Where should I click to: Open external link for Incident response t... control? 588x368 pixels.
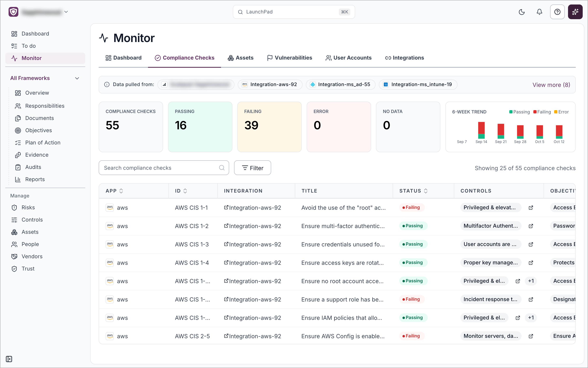pyautogui.click(x=531, y=300)
